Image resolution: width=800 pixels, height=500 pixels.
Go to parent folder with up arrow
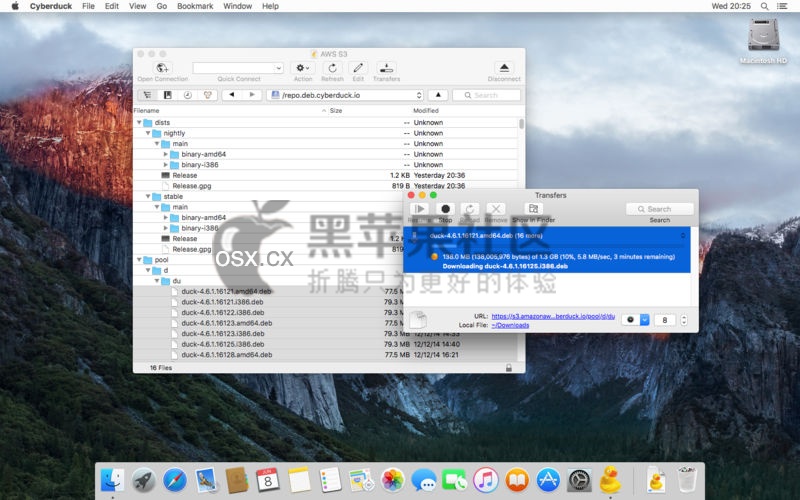438,95
